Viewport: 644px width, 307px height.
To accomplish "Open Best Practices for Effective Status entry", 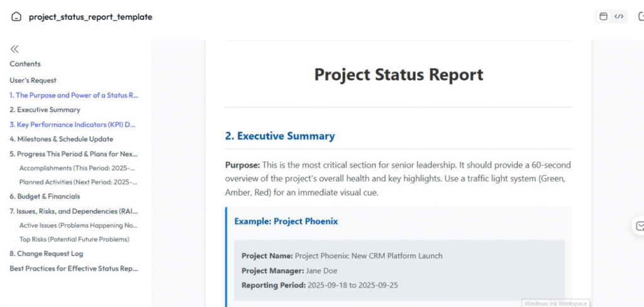I will point(73,268).
